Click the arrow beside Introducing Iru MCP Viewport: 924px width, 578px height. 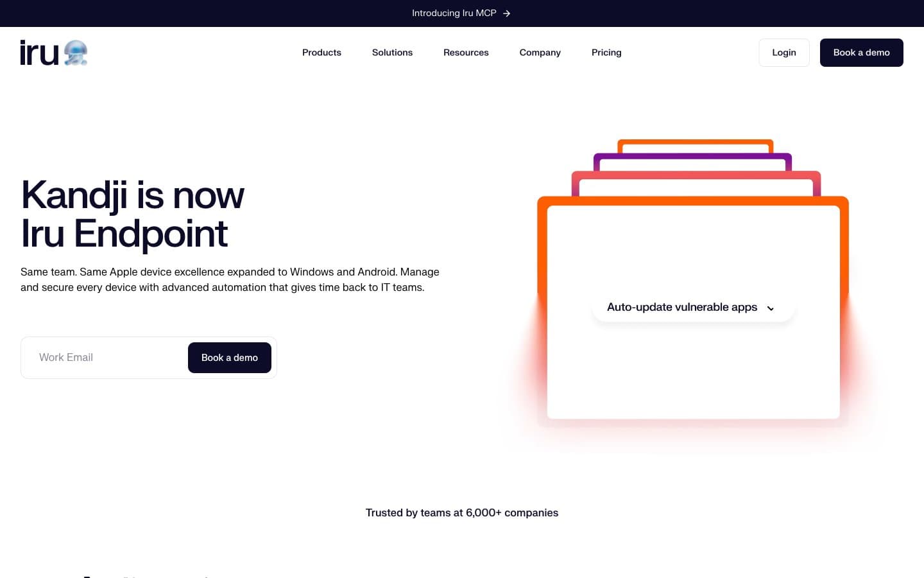506,13
